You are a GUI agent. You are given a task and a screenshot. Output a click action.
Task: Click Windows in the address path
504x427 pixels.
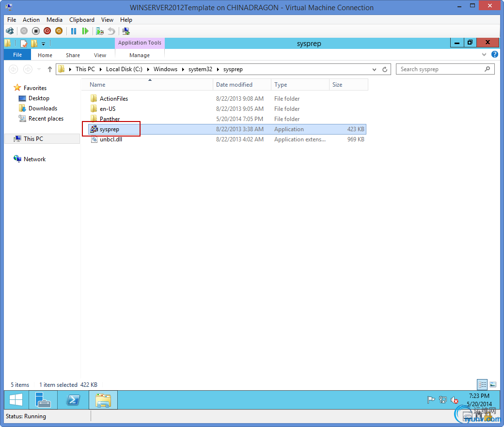click(165, 69)
